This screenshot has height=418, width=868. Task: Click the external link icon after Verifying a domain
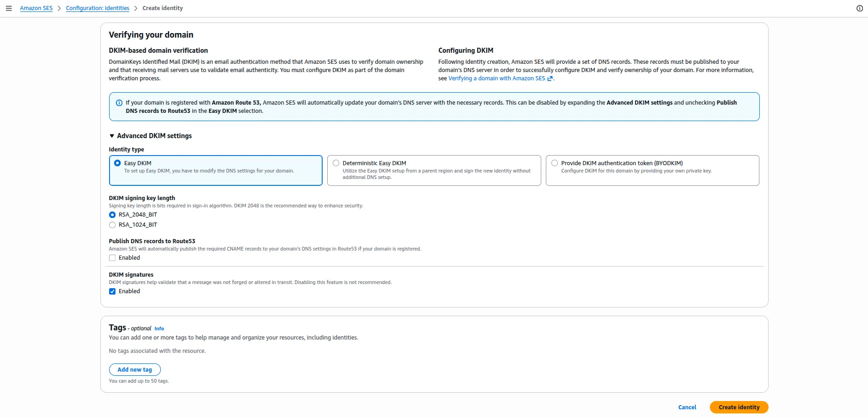550,78
